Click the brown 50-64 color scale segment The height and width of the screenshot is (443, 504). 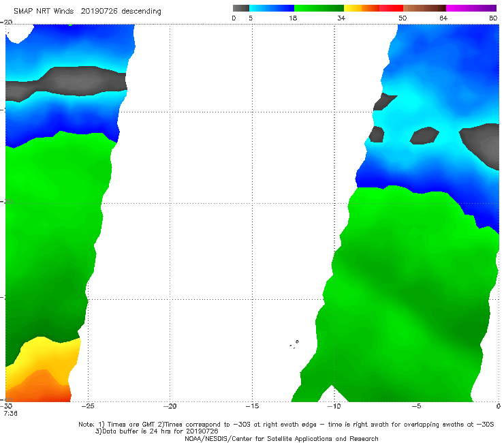point(424,8)
